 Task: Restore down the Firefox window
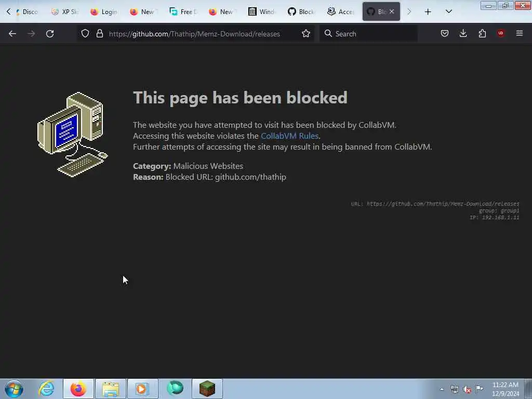point(506,5)
